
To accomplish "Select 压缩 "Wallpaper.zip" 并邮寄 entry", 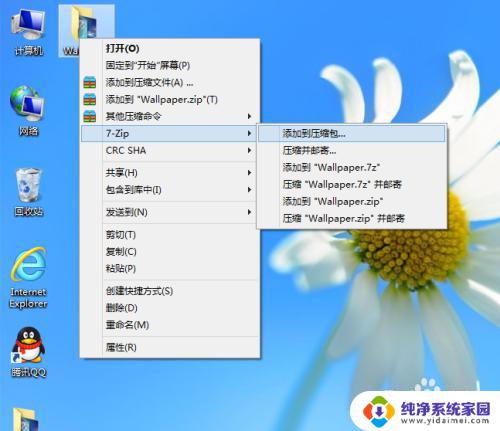I will pyautogui.click(x=352, y=218).
